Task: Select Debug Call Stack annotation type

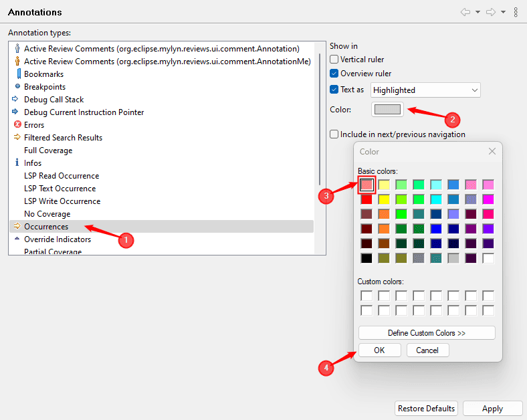Action: [x=162, y=100]
